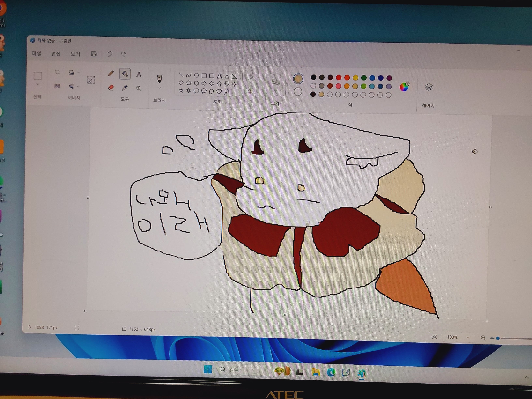The width and height of the screenshot is (532, 399).
Task: Toggle the Fill bucket tool
Action: coord(125,74)
